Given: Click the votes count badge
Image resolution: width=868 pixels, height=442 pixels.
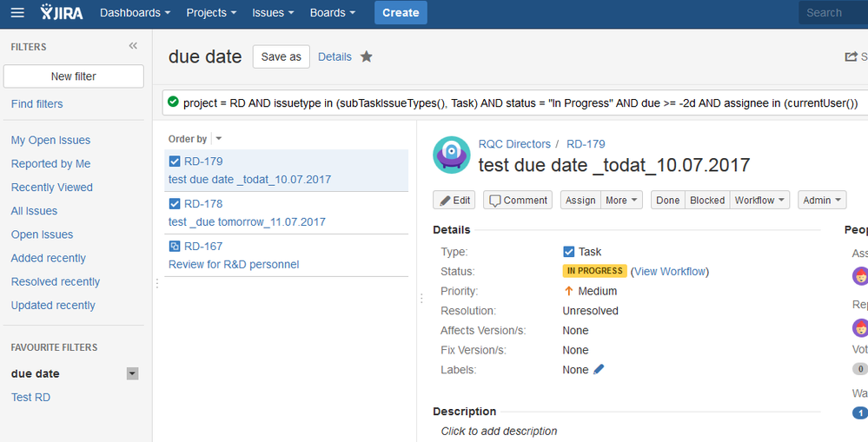Looking at the screenshot, I should point(859,369).
